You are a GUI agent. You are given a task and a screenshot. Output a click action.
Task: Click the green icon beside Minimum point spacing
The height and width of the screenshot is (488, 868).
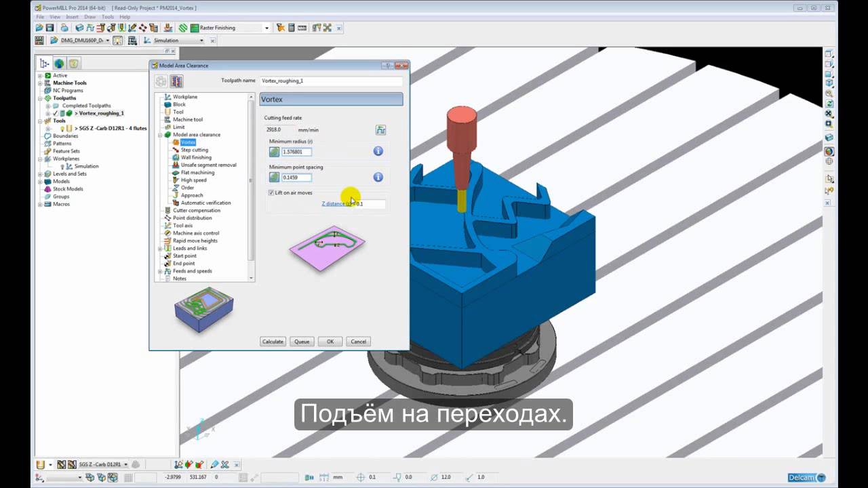coord(274,178)
